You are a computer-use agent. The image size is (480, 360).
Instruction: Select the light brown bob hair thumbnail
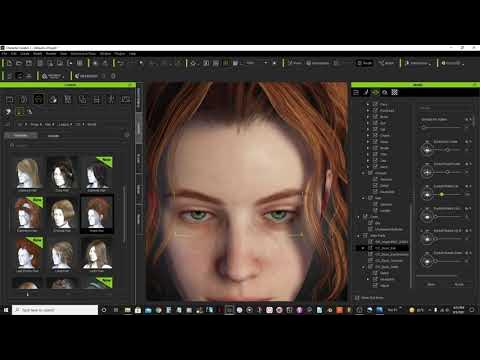coord(62,214)
